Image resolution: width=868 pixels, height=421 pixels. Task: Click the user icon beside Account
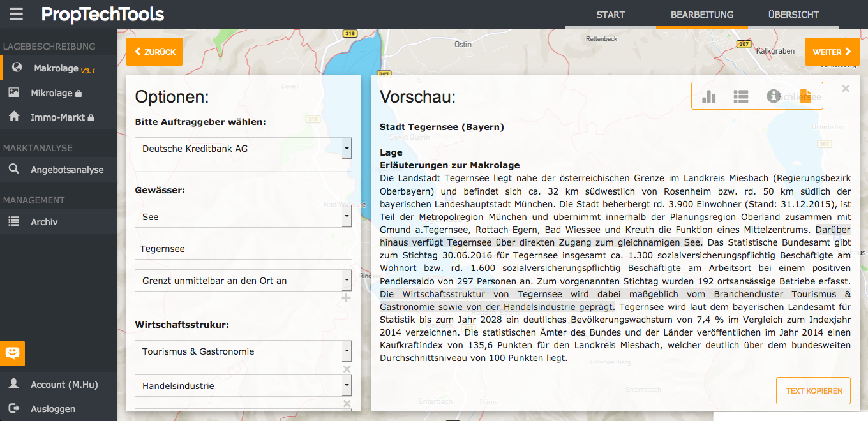coord(13,384)
